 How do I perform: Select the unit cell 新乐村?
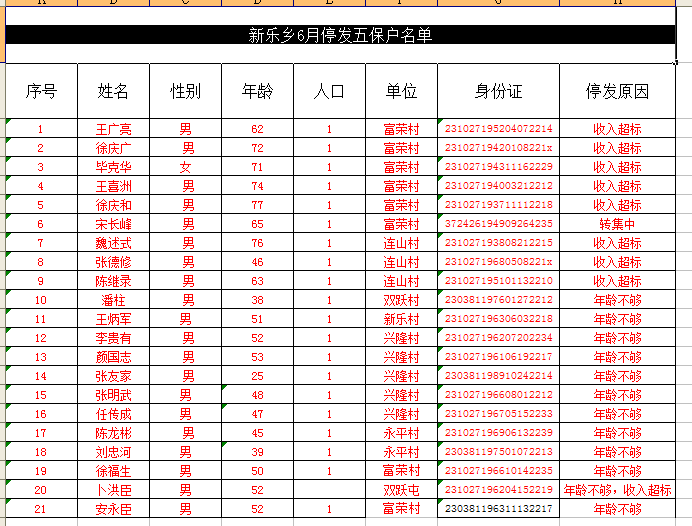401,319
